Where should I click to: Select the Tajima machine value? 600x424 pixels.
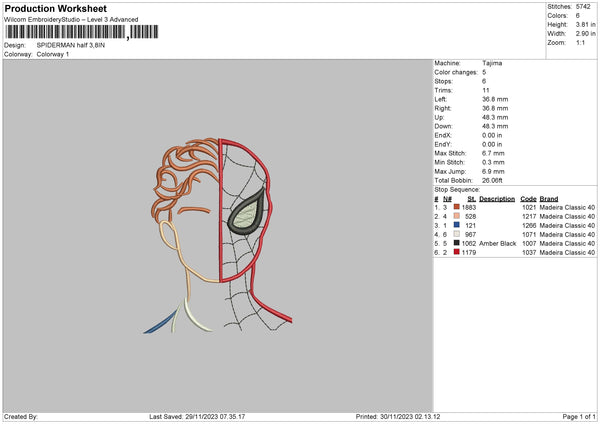(493, 63)
